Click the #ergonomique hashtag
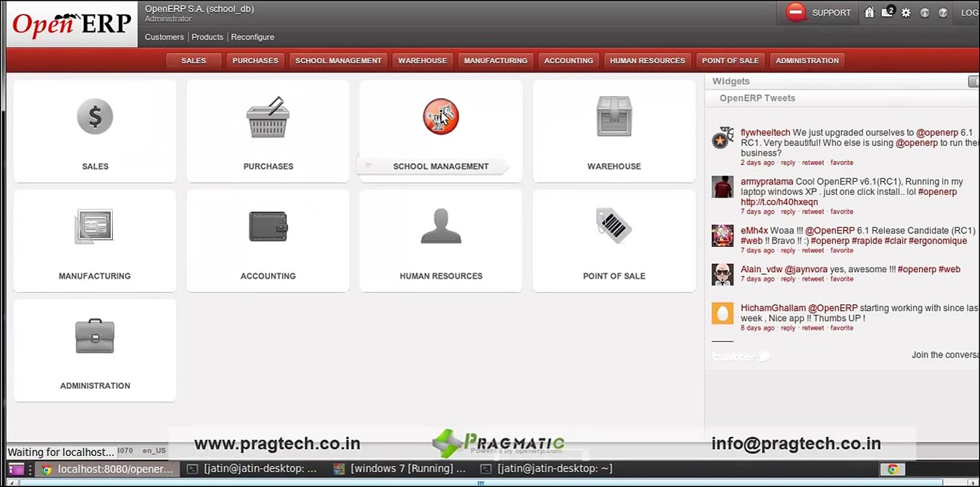 click(937, 241)
